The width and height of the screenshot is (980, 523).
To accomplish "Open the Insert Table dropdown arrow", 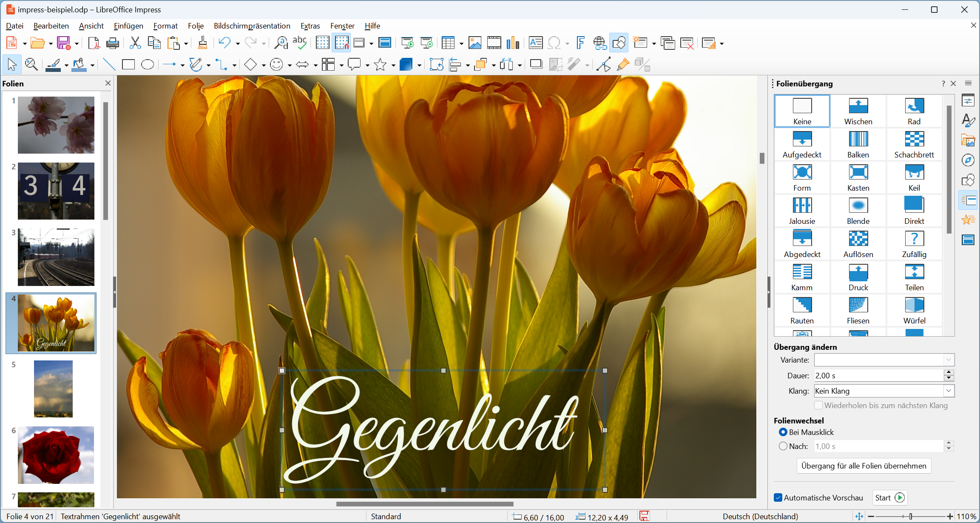I will (461, 43).
